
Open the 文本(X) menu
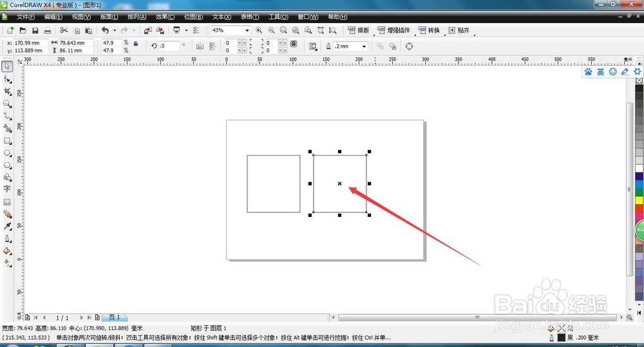click(x=222, y=17)
